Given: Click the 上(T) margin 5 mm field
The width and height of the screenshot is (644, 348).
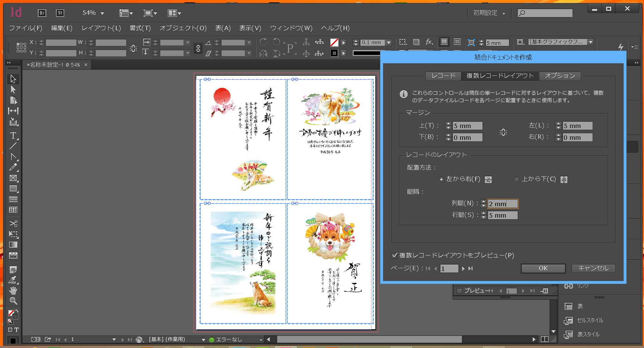Looking at the screenshot, I should point(468,126).
